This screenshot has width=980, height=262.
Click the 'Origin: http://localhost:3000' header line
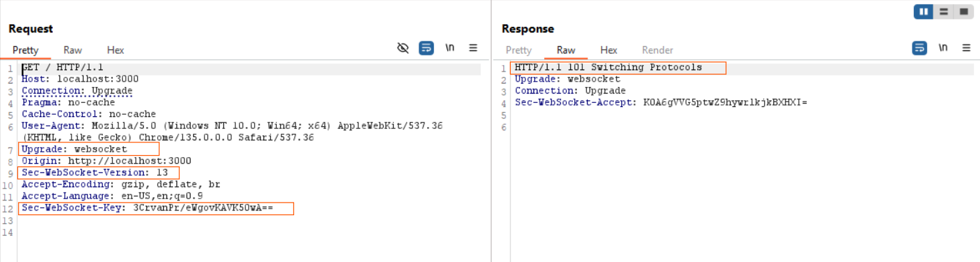106,161
